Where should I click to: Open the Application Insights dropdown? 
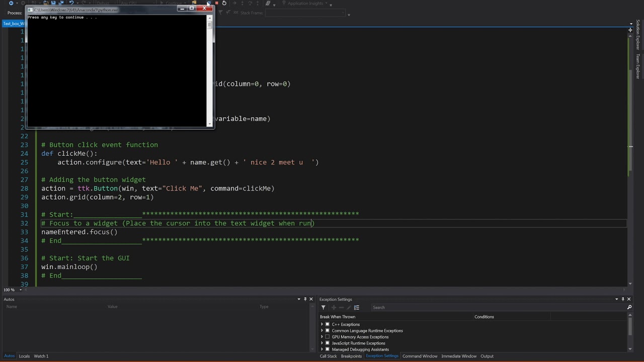click(x=327, y=4)
